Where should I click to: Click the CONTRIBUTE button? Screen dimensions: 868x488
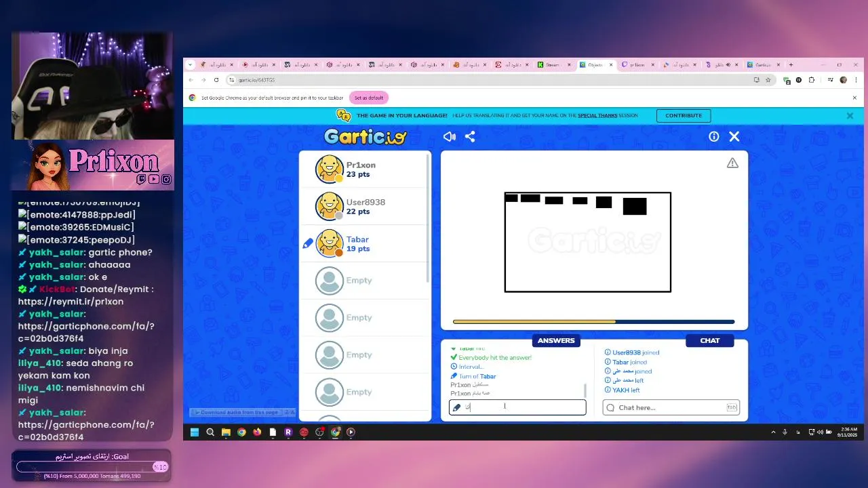pos(684,116)
